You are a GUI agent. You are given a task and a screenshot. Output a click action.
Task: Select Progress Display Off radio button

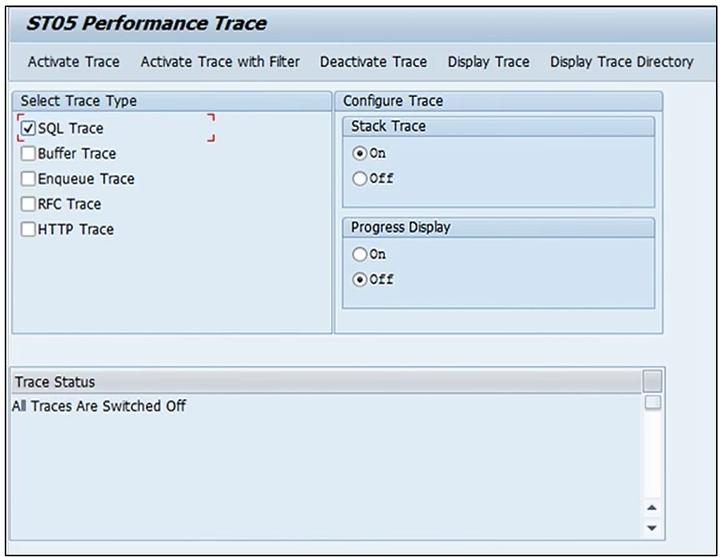pos(360,279)
